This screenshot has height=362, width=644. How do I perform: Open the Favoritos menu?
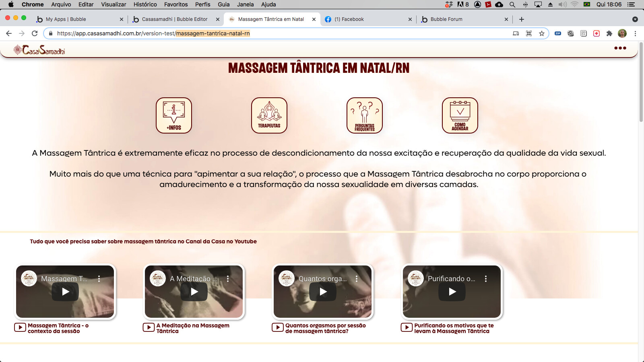[176, 4]
